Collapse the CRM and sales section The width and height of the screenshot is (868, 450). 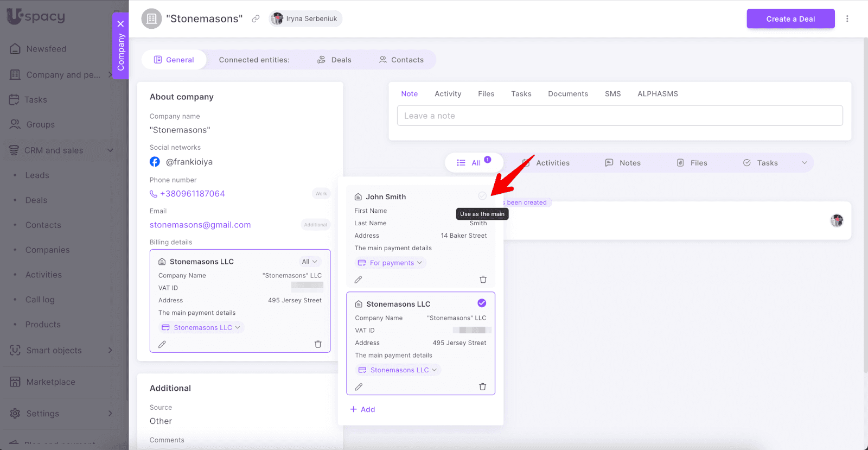(x=110, y=150)
